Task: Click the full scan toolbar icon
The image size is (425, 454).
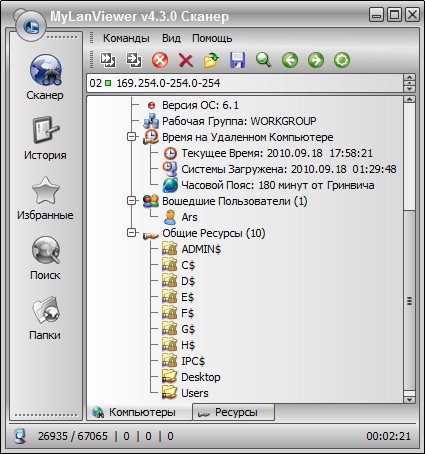Action: [134, 60]
